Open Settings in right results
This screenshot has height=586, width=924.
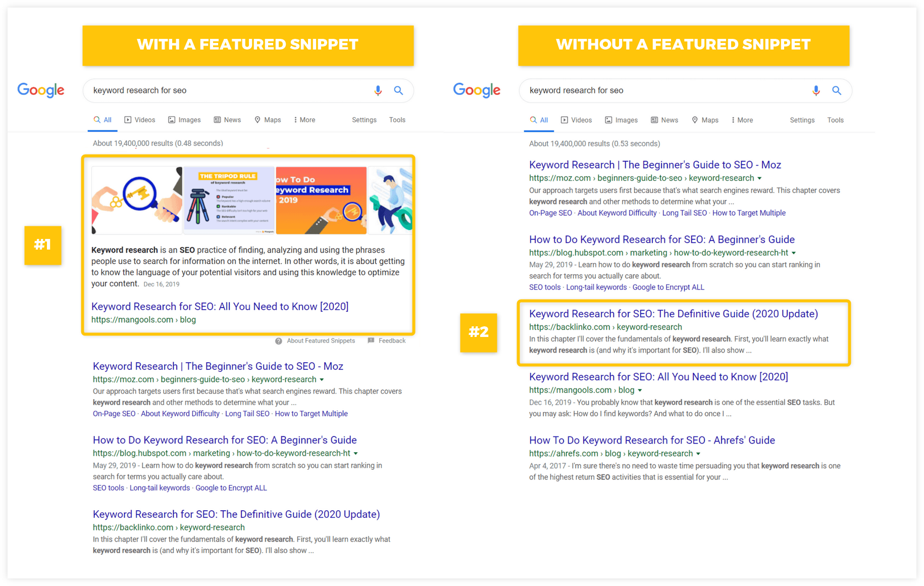[802, 120]
